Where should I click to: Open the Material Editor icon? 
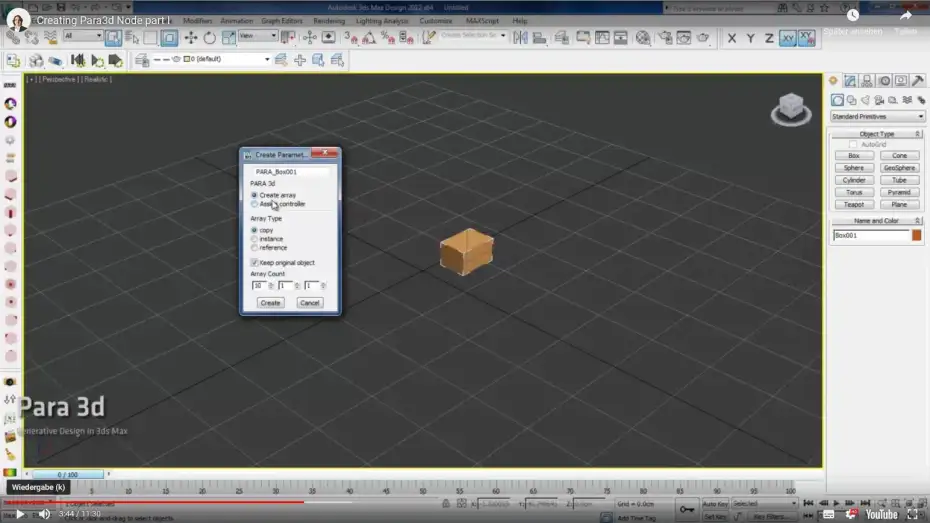643,38
